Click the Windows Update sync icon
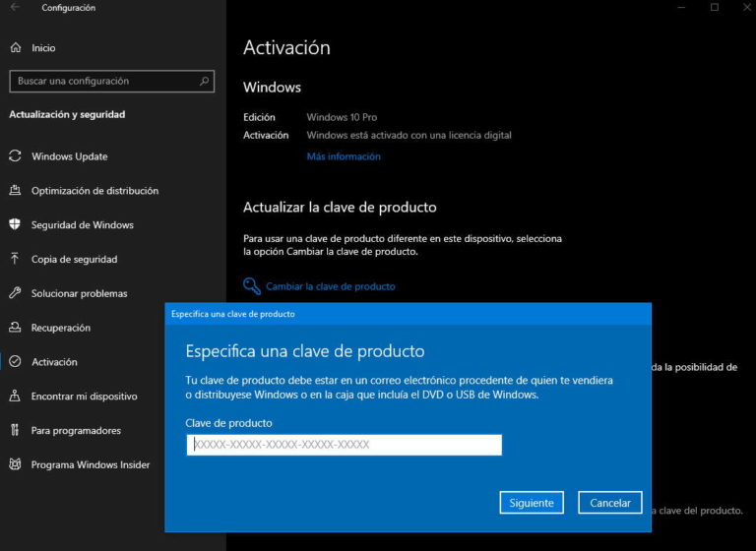 15,155
